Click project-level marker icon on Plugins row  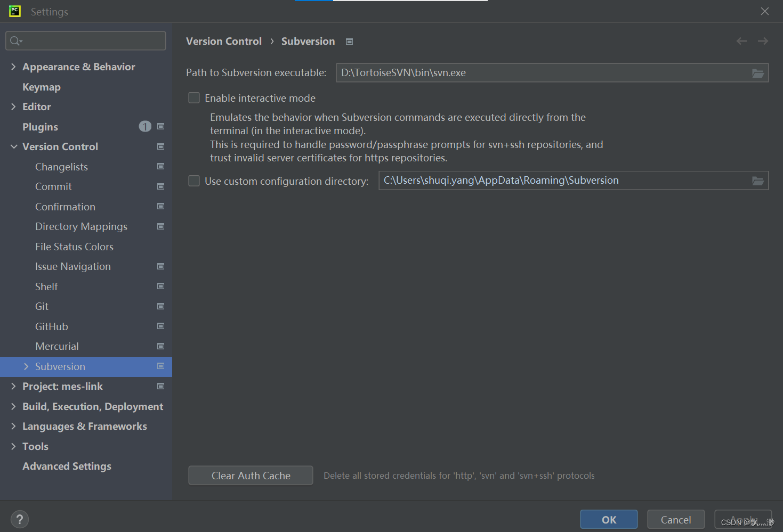click(161, 127)
